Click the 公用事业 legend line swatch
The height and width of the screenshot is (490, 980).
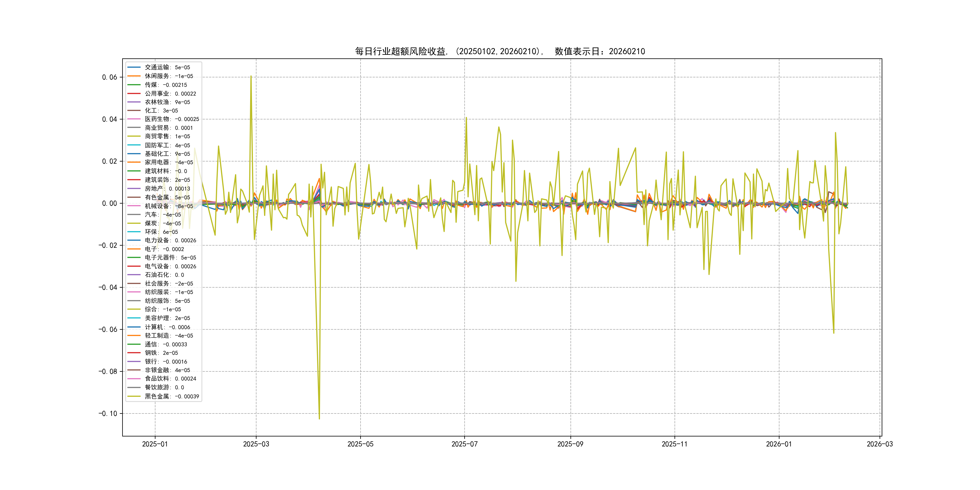[x=134, y=93]
